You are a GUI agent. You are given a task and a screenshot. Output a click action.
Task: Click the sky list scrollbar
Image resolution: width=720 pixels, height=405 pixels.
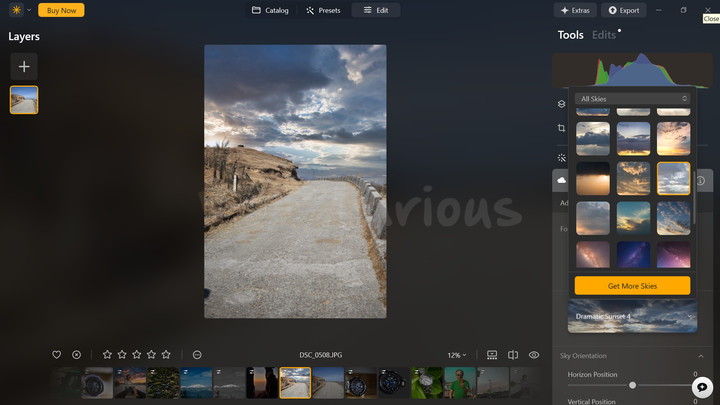click(x=694, y=197)
